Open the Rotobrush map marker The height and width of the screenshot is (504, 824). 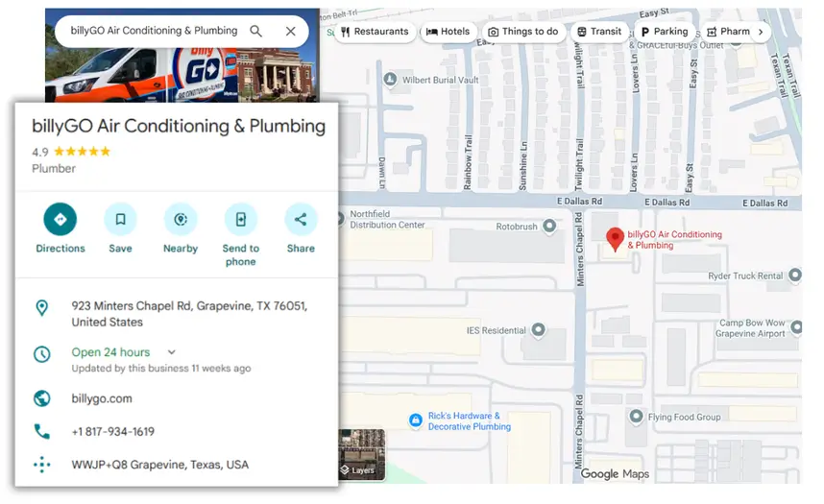tap(549, 226)
